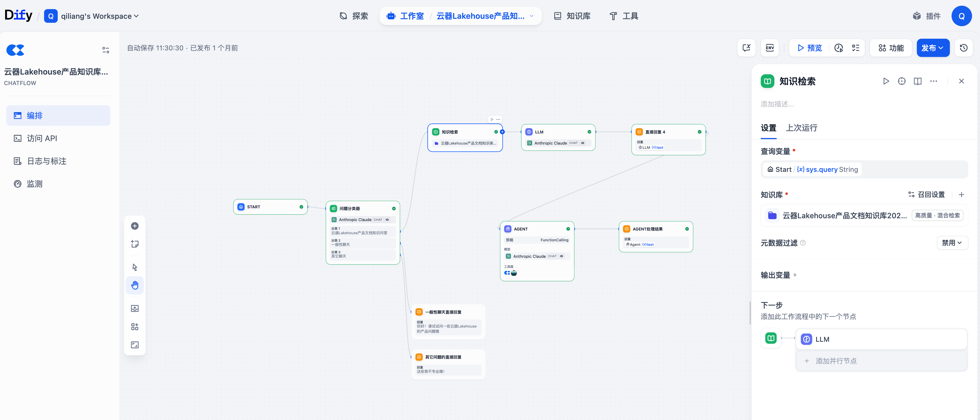Run the 知识检索 node with play icon
The height and width of the screenshot is (420, 980).
point(886,81)
